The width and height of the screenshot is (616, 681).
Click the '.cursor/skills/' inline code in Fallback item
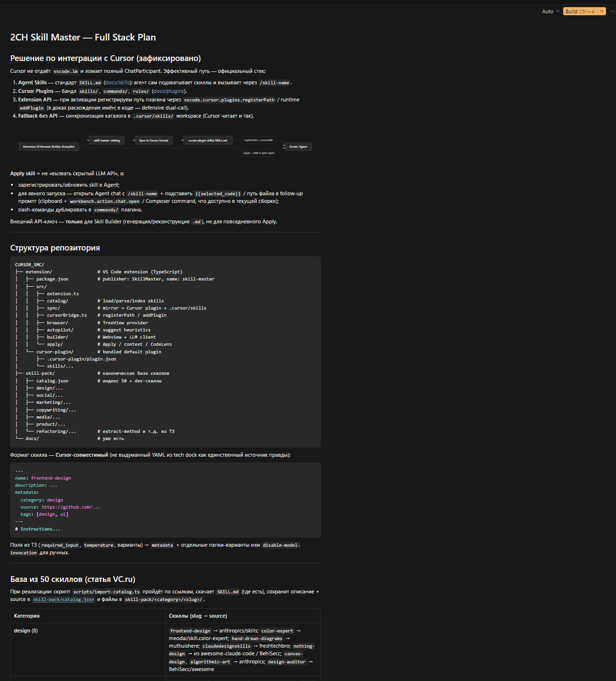pos(153,116)
